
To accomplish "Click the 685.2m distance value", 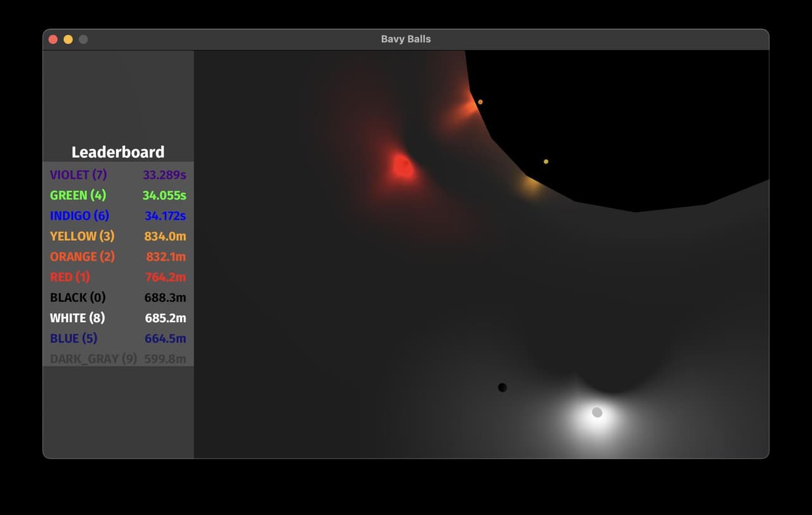I will [166, 318].
